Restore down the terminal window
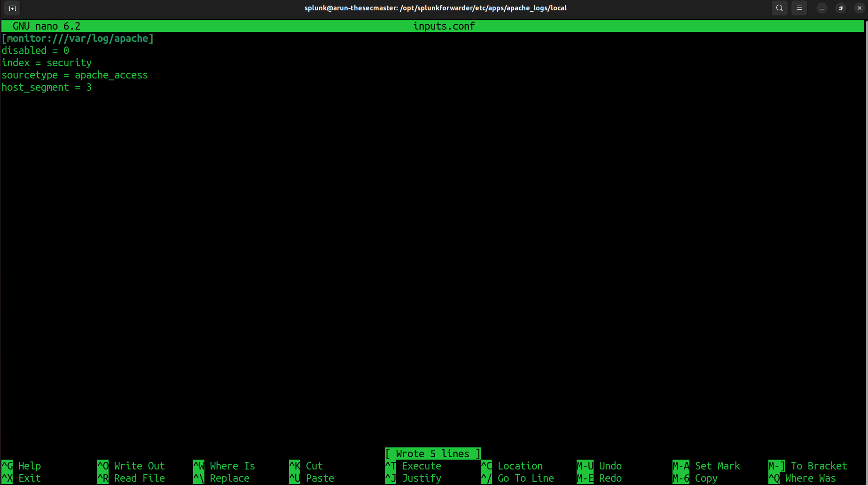This screenshot has width=868, height=485. pos(841,8)
